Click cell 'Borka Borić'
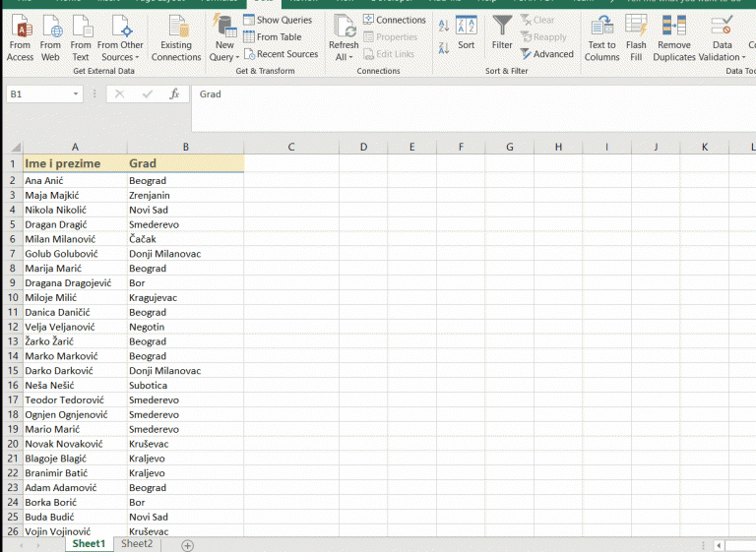This screenshot has width=756, height=552. coord(75,503)
